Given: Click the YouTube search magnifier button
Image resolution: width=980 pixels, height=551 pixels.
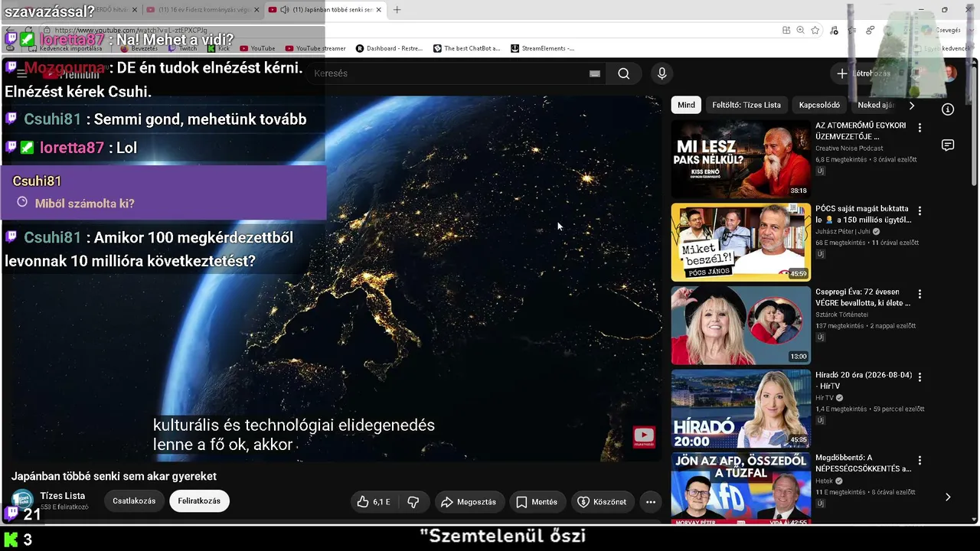Looking at the screenshot, I should [624, 73].
